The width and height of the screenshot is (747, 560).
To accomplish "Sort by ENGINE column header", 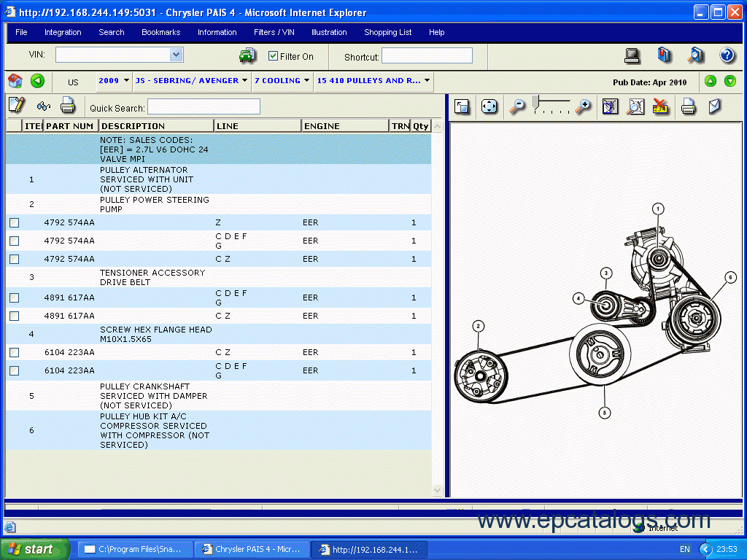I will 345,126.
